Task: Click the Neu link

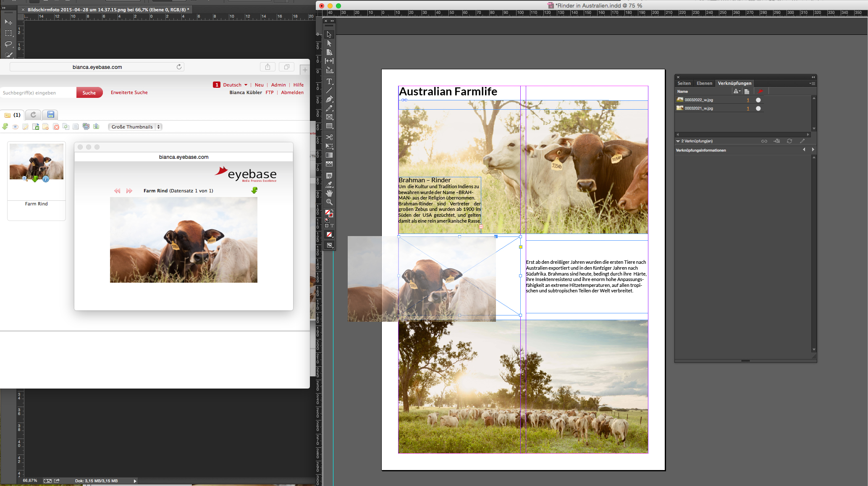Action: pyautogui.click(x=259, y=85)
